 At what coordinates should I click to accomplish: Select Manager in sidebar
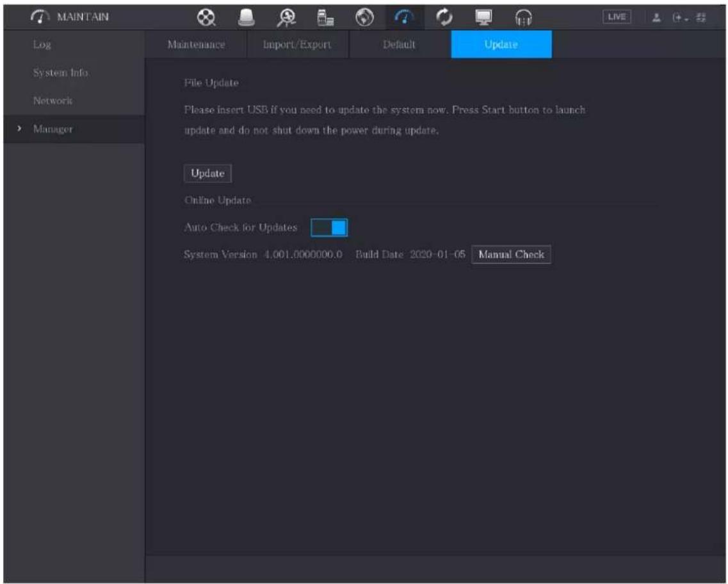[74, 129]
